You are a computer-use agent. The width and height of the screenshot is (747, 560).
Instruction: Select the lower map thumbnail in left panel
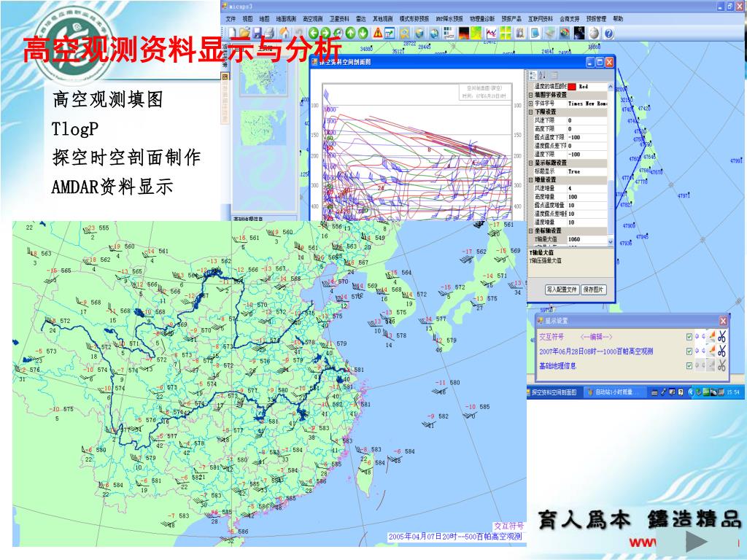tap(263, 128)
